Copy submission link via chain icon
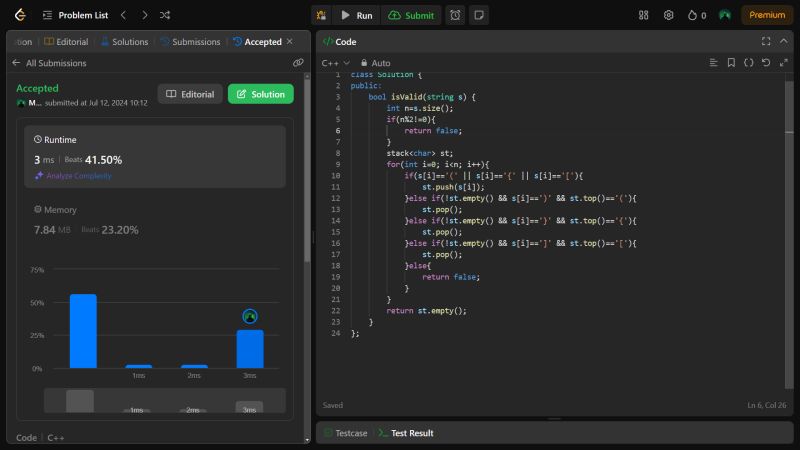Screen dimensions: 800x450 tap(298, 62)
